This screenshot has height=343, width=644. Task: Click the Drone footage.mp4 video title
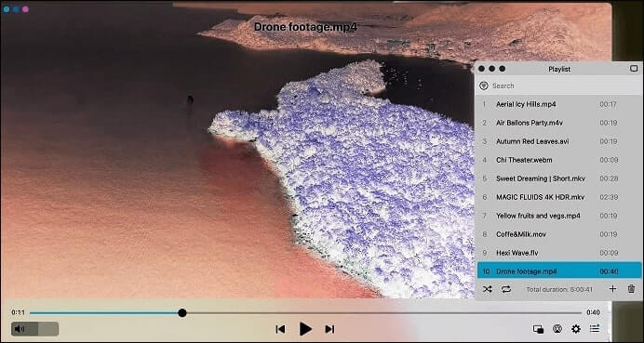(305, 27)
